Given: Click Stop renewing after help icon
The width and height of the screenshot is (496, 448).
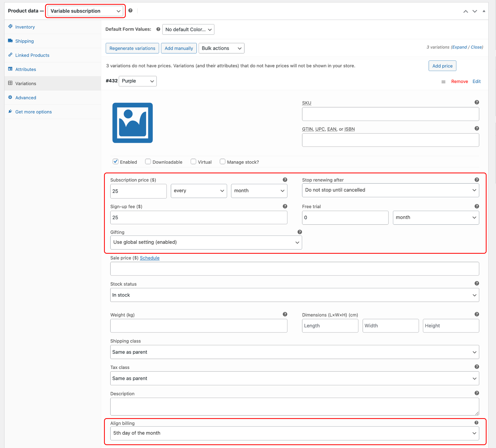Looking at the screenshot, I should [x=477, y=180].
